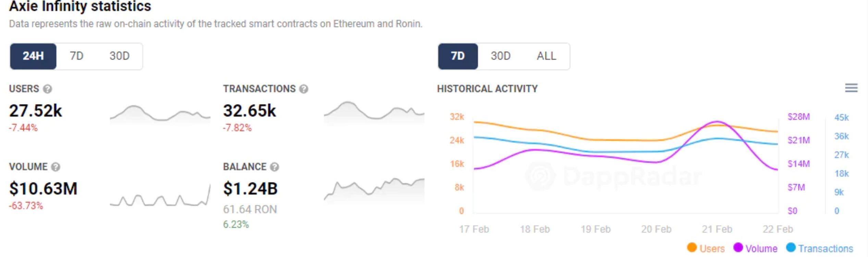868x257 pixels.
Task: Click Volume help question mark icon
Action: pyautogui.click(x=56, y=167)
